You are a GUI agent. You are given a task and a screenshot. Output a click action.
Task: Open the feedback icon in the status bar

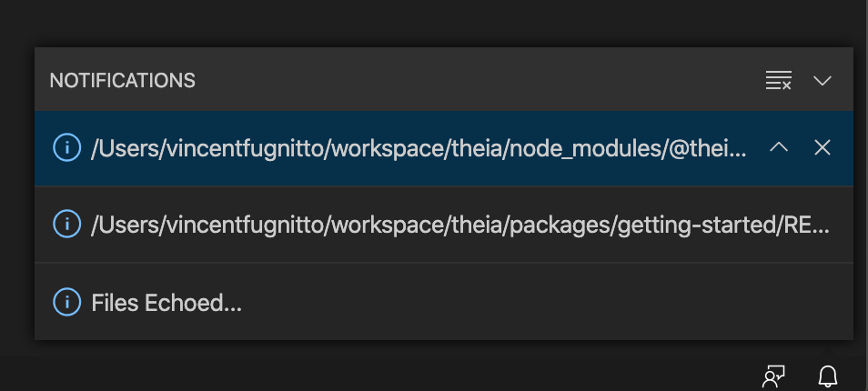[x=773, y=376]
